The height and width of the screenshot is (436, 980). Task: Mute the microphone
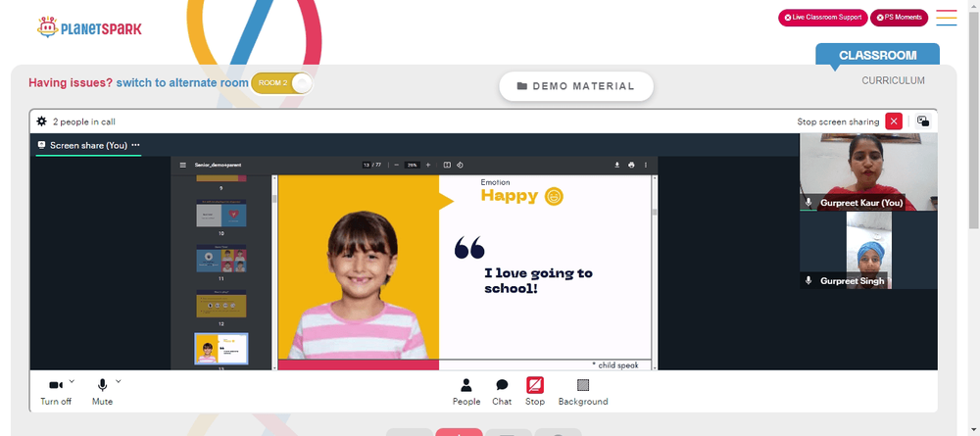pyautogui.click(x=103, y=392)
